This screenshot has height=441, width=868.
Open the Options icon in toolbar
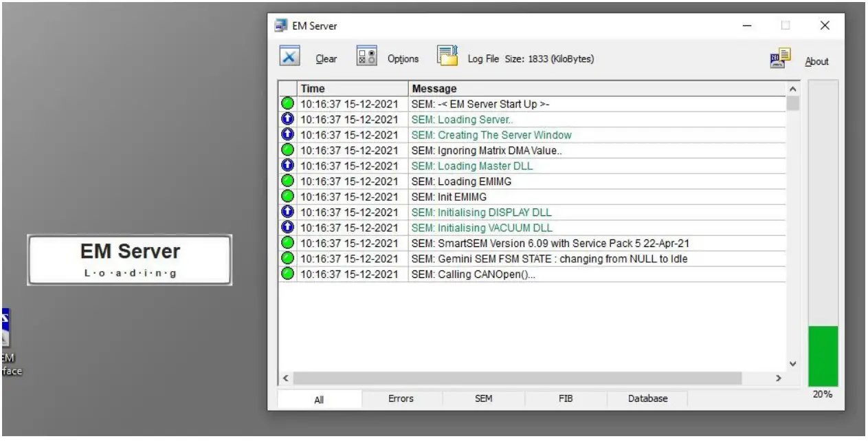coord(366,56)
